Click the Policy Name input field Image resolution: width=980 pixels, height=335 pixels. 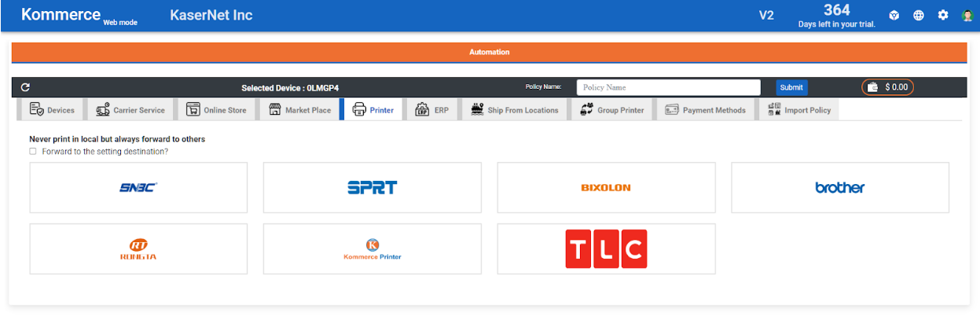click(668, 87)
